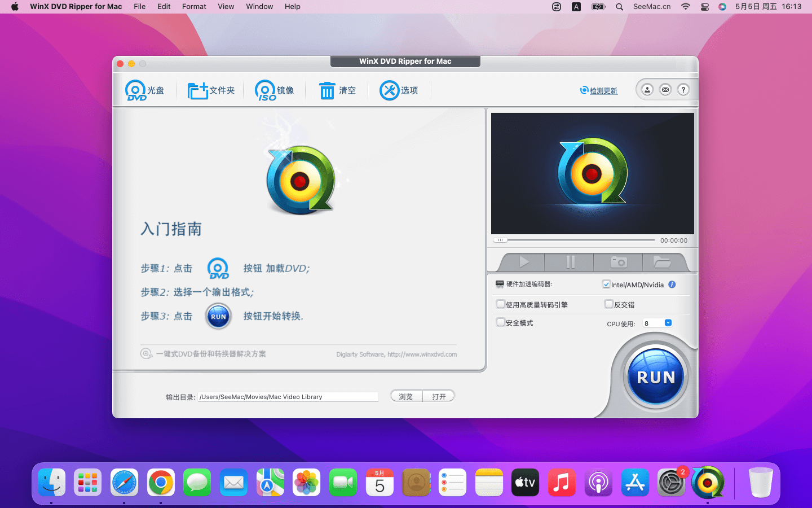Viewport: 812px width, 508px height.
Task: Expand the CPU usage dropdown
Action: (668, 323)
